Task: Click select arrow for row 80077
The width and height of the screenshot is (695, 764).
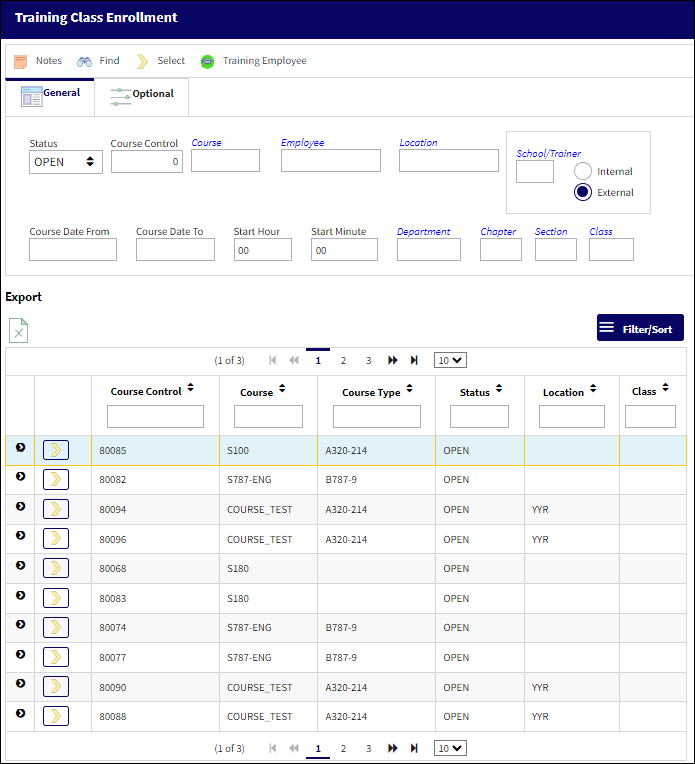Action: (56, 657)
